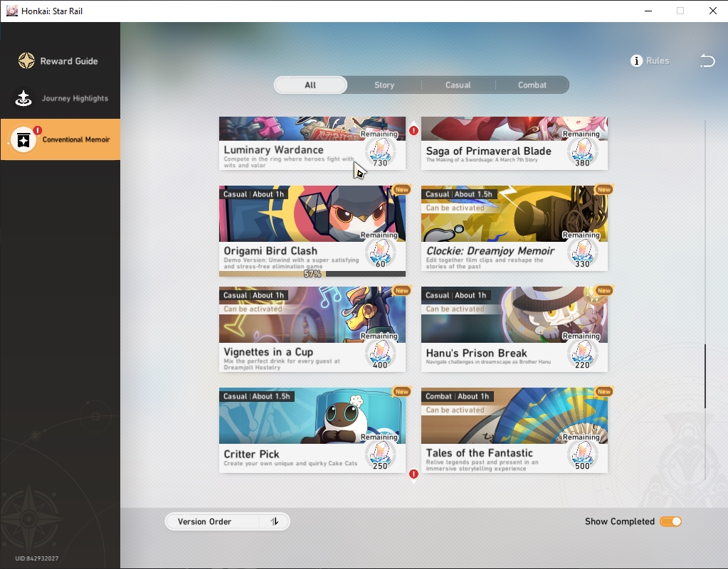Click the Origami Bird Clash progress bar
728x569 pixels.
coord(312,274)
